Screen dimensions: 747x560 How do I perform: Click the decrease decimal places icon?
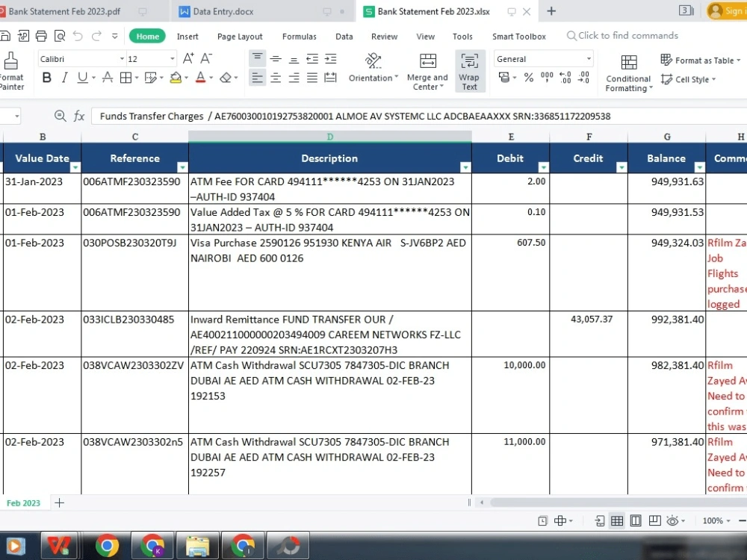(583, 77)
